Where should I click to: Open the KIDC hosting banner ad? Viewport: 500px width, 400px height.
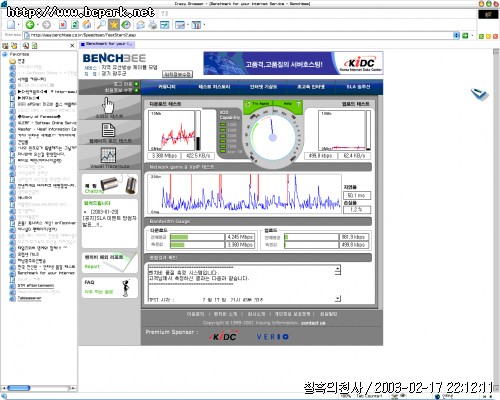(293, 63)
